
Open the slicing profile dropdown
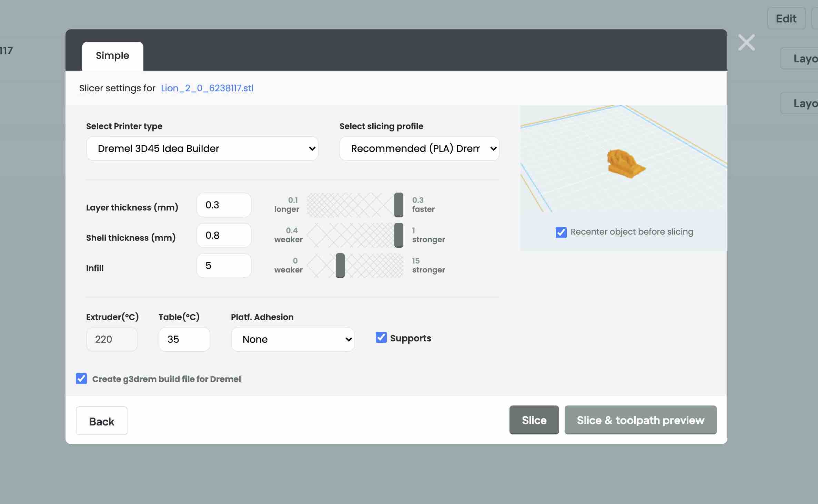tap(419, 148)
